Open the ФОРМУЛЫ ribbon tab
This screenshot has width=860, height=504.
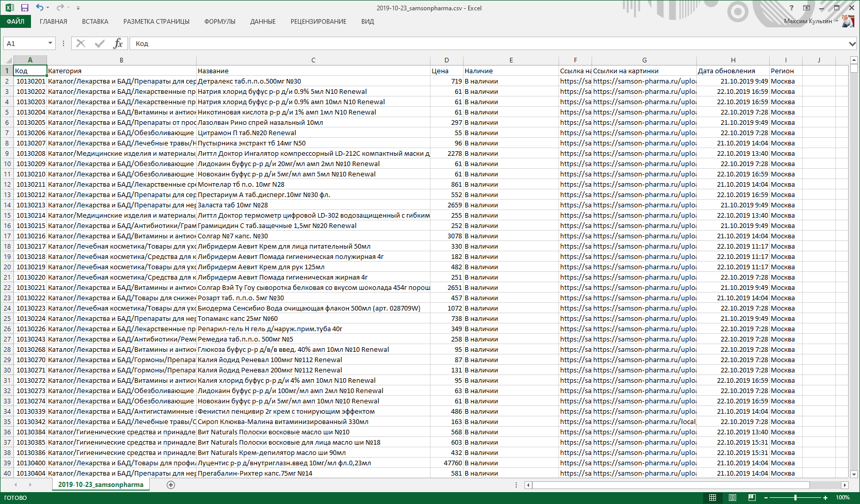220,21
